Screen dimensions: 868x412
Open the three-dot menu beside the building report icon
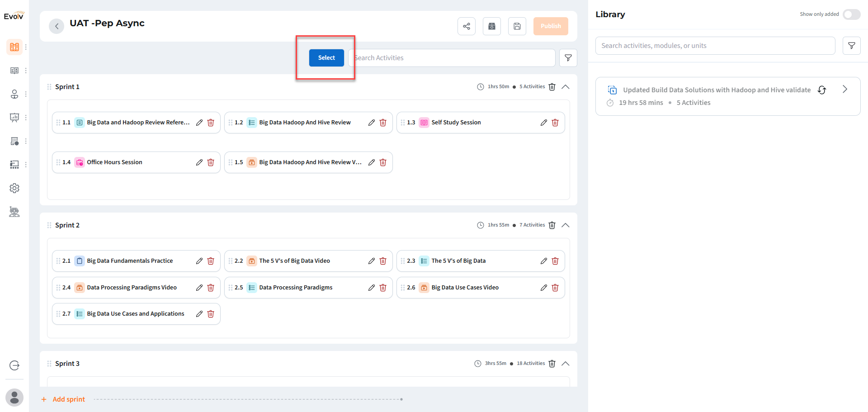[x=26, y=141]
